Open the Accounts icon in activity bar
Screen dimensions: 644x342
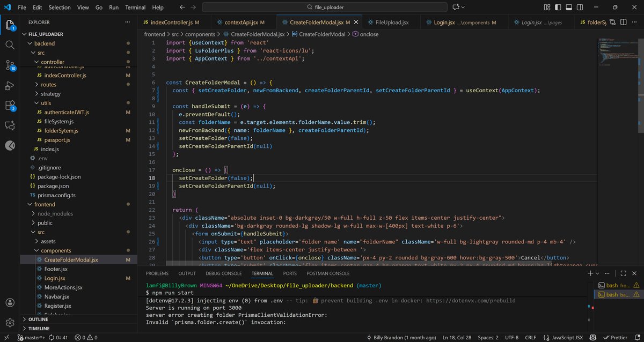10,303
